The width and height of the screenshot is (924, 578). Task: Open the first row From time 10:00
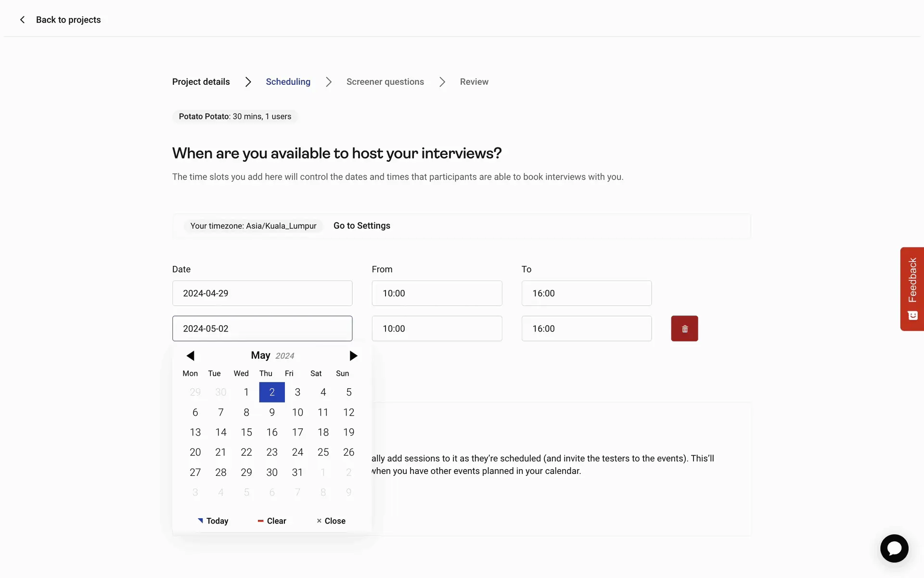(436, 293)
